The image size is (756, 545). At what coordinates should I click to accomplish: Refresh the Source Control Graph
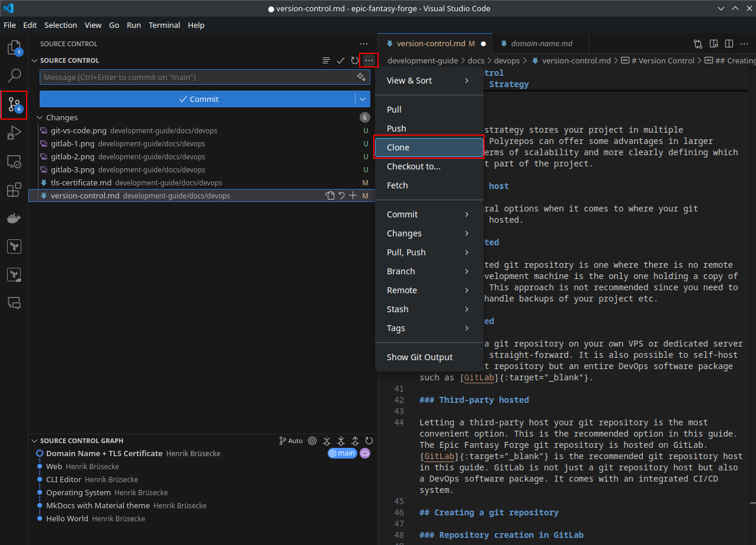pyautogui.click(x=369, y=441)
